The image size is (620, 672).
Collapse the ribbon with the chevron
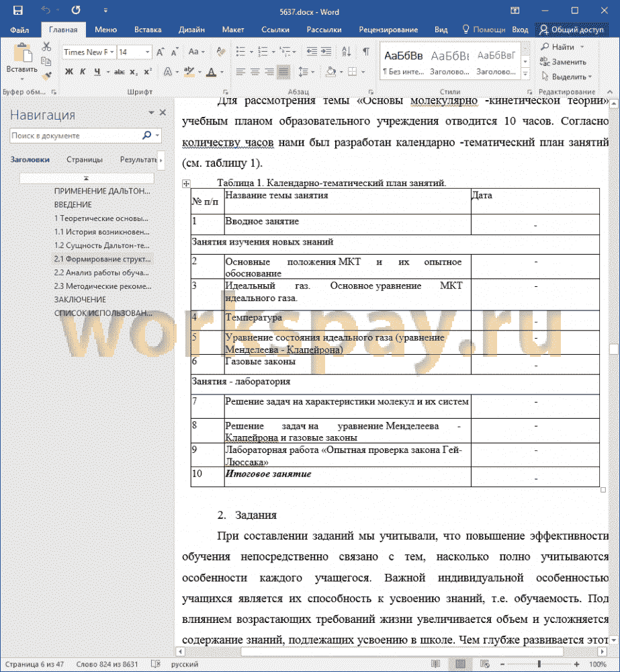coord(610,91)
